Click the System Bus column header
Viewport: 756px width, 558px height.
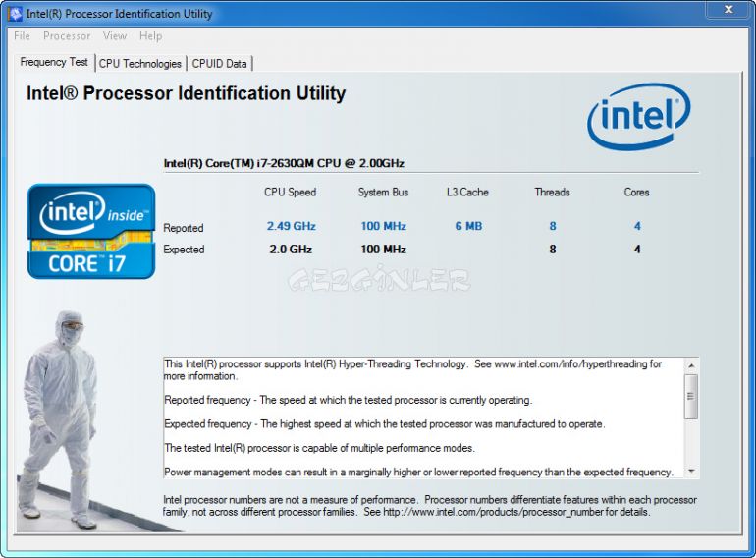(383, 192)
